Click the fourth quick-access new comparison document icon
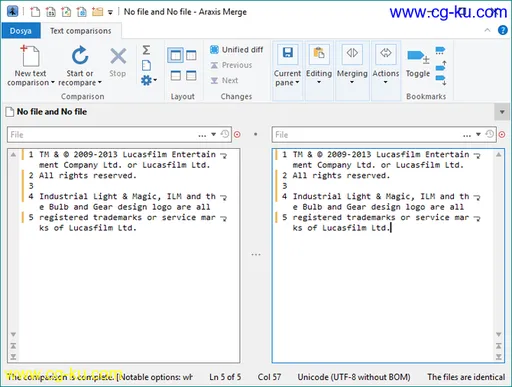 click(x=82, y=12)
